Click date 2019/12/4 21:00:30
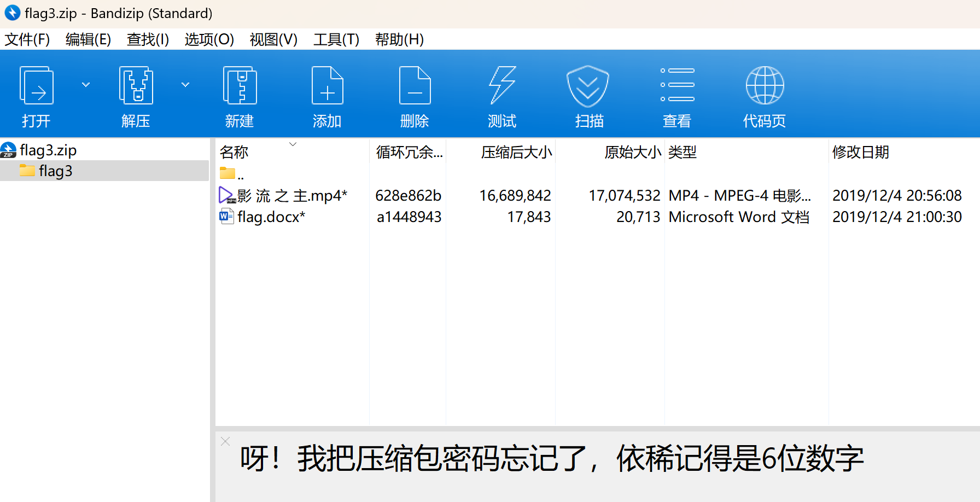Viewport: 980px width, 502px height. [897, 217]
